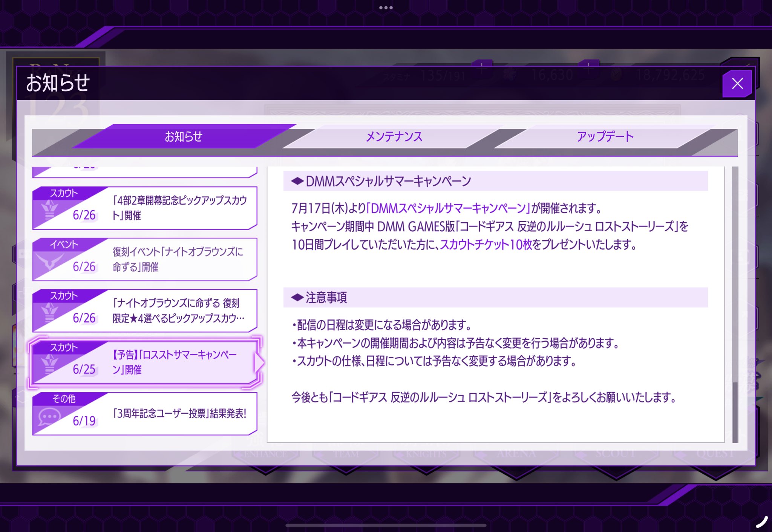Screen dimensions: 772x532
Task: Click the DMMスペシャルサマーキャンペーン section heading
Action: pyautogui.click(x=495, y=181)
